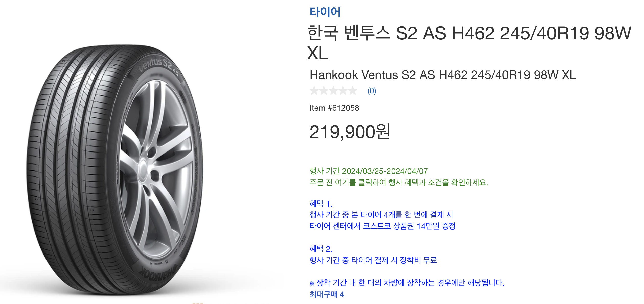Click the 최대구매 4 label
Image resolution: width=644 pixels, height=304 pixels.
[327, 294]
